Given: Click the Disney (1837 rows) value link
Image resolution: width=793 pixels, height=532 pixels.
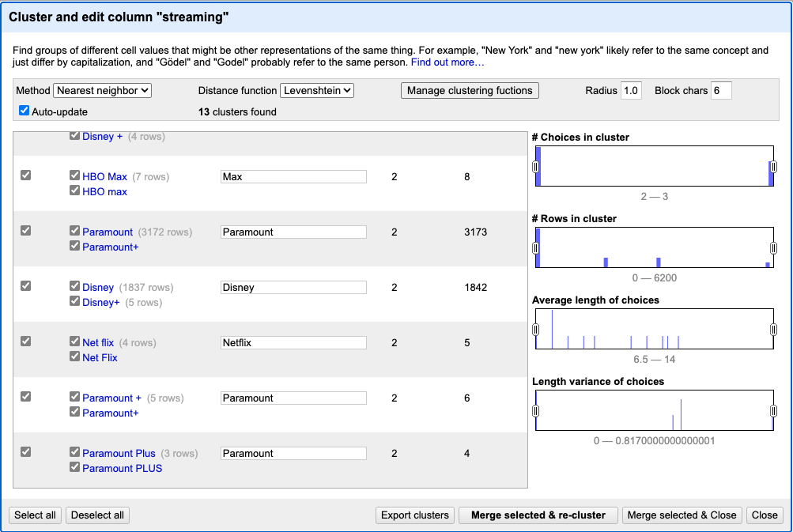Looking at the screenshot, I should tap(98, 287).
